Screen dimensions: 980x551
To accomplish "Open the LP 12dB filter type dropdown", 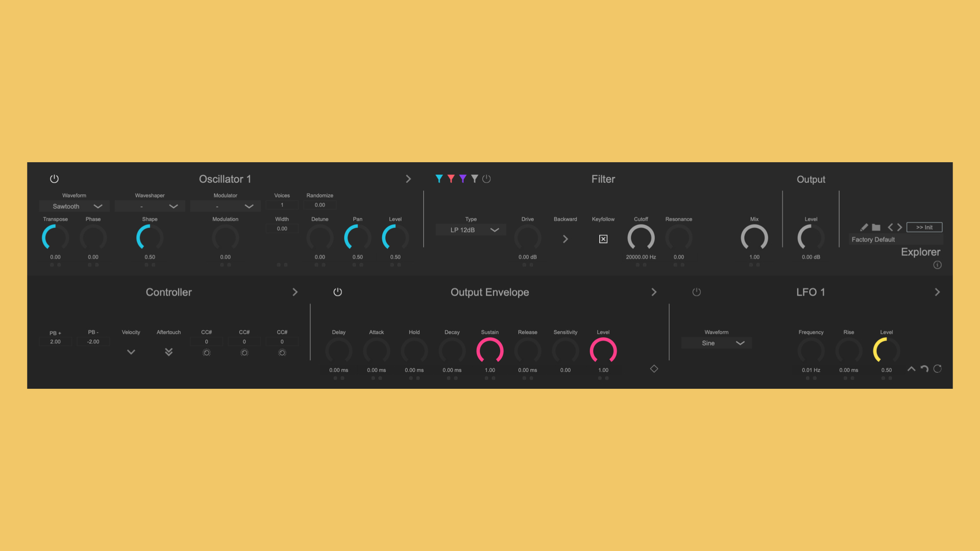I will pyautogui.click(x=470, y=230).
